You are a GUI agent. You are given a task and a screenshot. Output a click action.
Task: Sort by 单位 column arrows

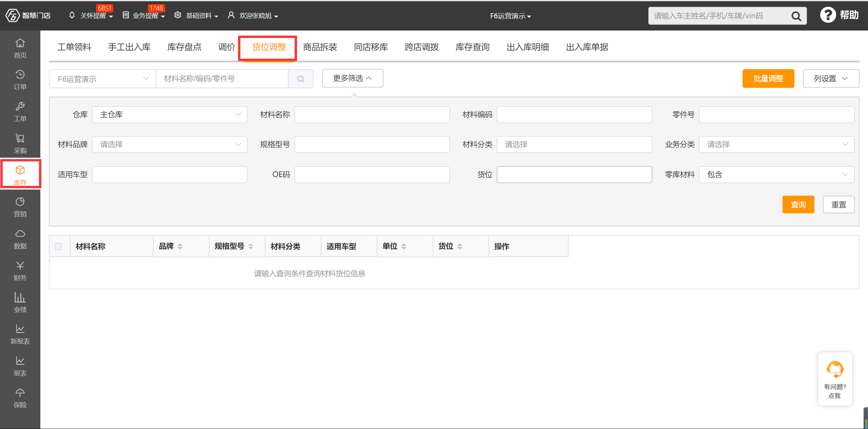pyautogui.click(x=403, y=247)
